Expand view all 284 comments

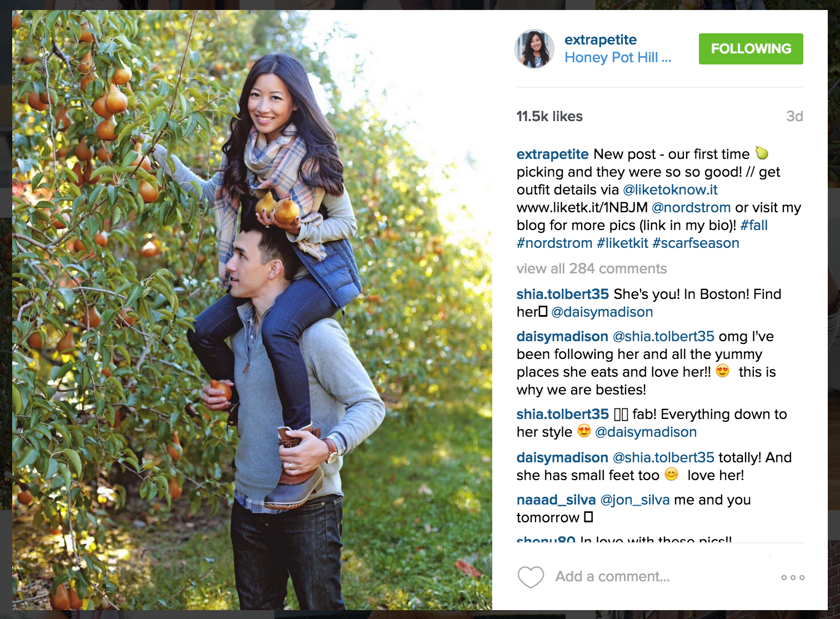(x=591, y=269)
